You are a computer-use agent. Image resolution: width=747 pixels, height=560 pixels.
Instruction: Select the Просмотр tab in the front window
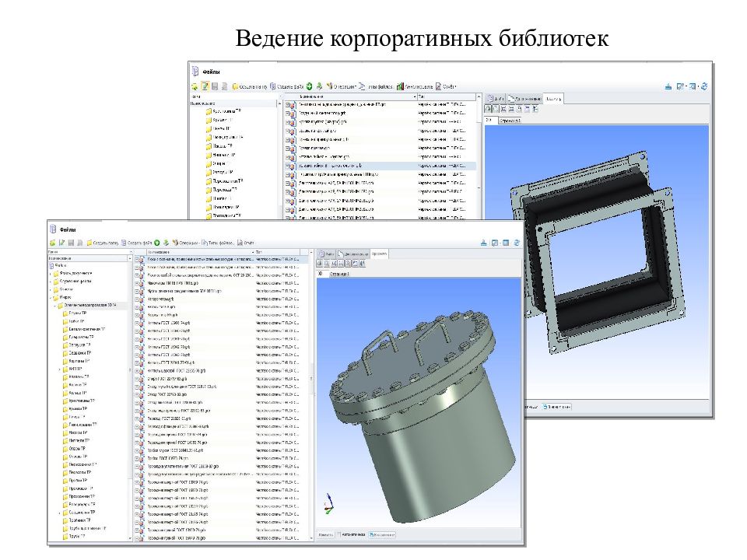[379, 254]
